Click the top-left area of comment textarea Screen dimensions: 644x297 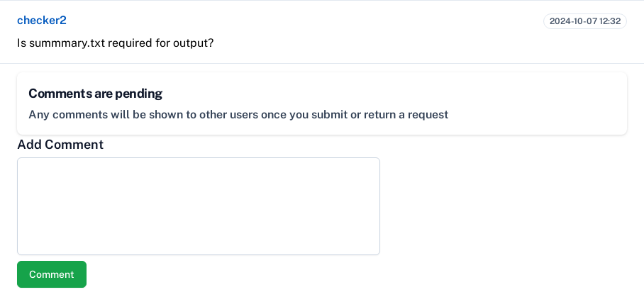click(27, 167)
